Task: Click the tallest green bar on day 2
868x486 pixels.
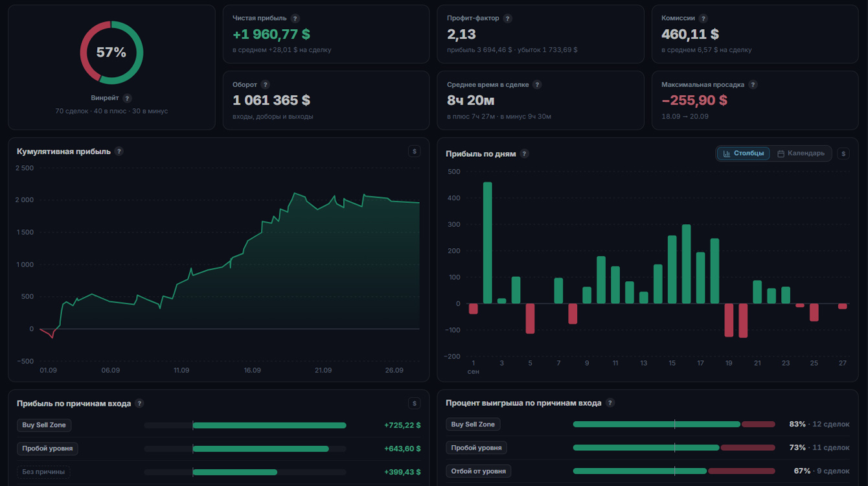Action: point(488,243)
